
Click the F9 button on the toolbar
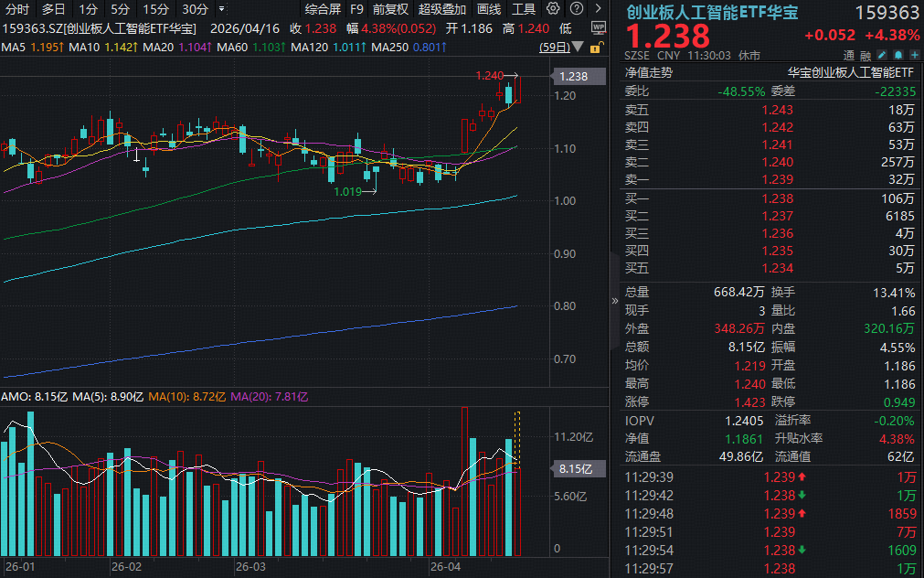point(356,8)
